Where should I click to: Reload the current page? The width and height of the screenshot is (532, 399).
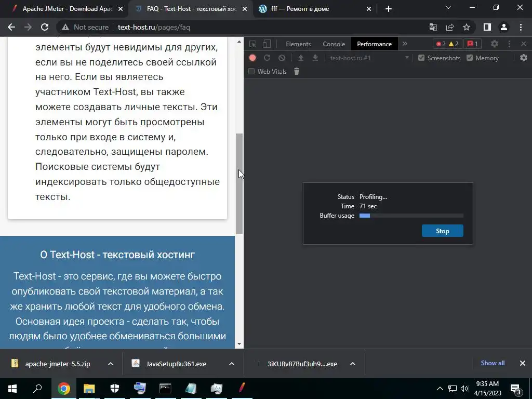45,27
